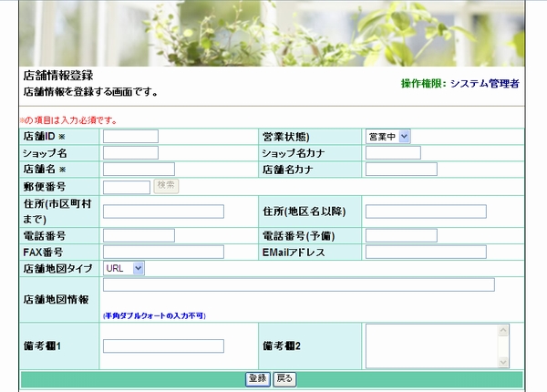Click the 住所(市区町村まで) field
This screenshot has height=392, width=547.
point(163,211)
